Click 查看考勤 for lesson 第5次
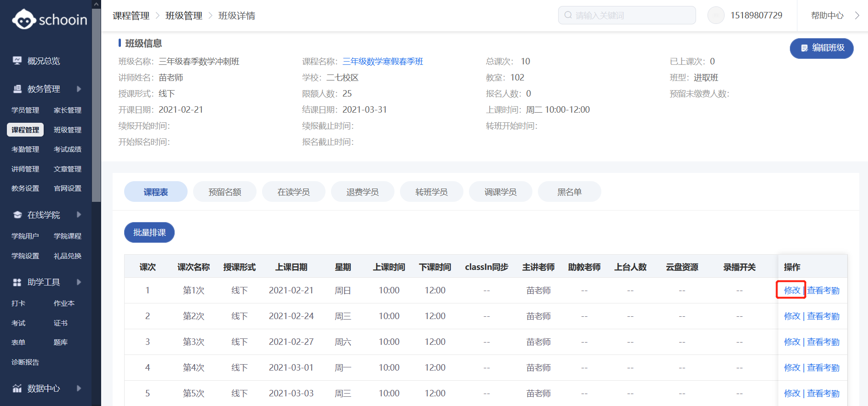 (x=823, y=394)
